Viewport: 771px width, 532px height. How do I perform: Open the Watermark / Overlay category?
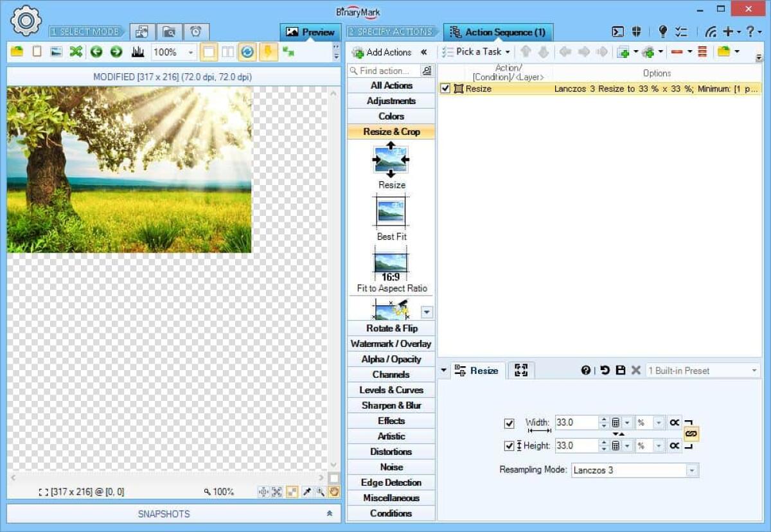click(x=391, y=343)
